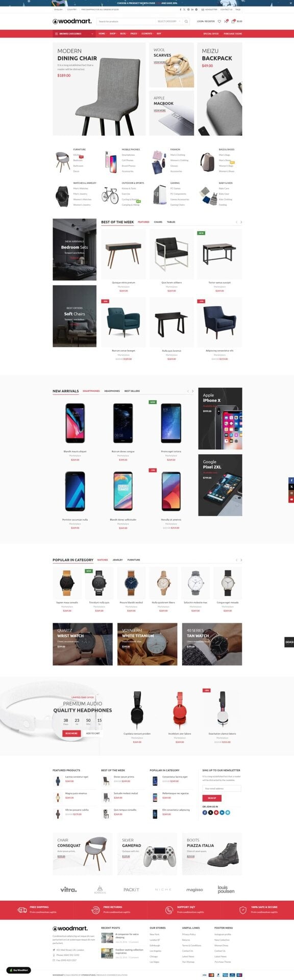294x980 pixels.
Task: Click the Read More headphones button
Action: coord(71,733)
